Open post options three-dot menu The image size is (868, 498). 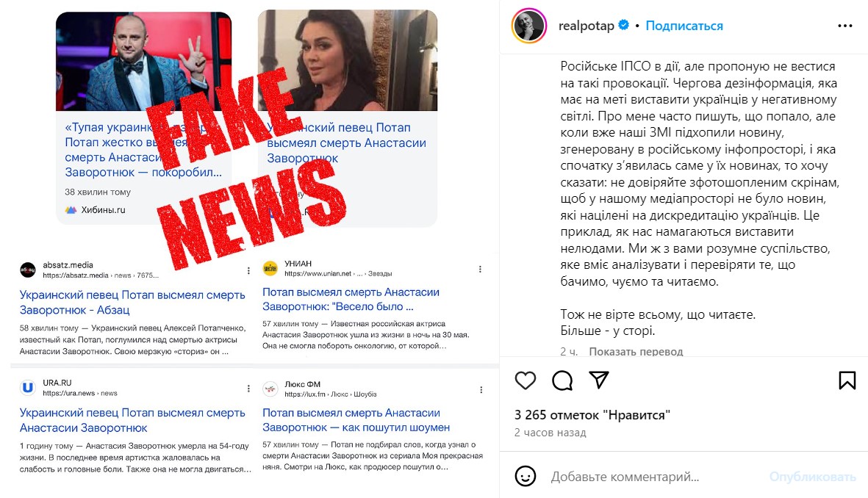click(x=844, y=26)
